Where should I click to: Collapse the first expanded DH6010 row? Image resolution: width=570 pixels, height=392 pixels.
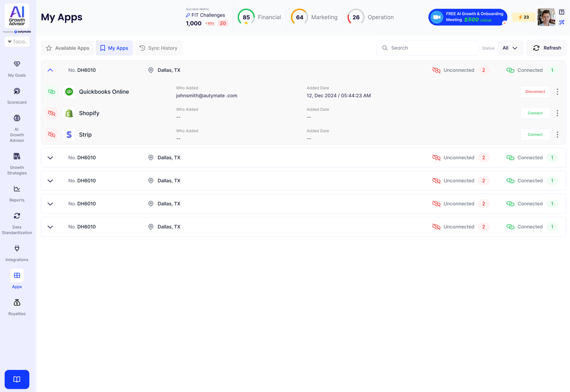[50, 70]
